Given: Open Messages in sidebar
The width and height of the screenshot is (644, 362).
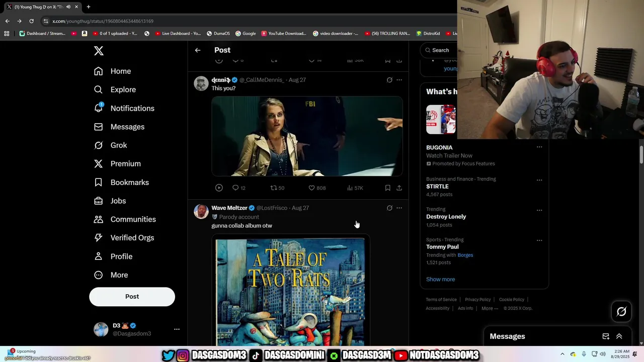Looking at the screenshot, I should pos(119,127).
